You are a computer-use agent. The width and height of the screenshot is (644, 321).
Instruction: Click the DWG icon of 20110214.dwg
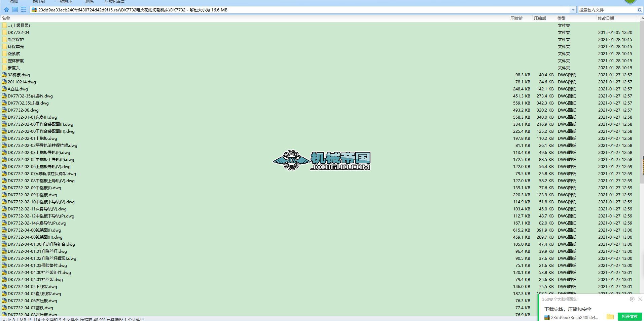point(4,82)
